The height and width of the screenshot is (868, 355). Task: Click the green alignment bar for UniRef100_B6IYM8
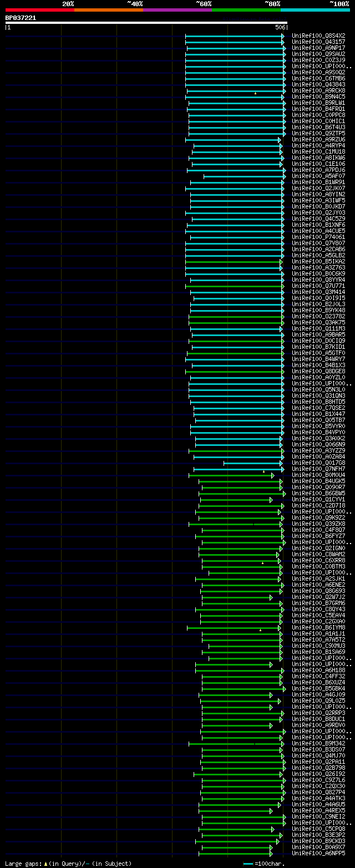tap(234, 627)
